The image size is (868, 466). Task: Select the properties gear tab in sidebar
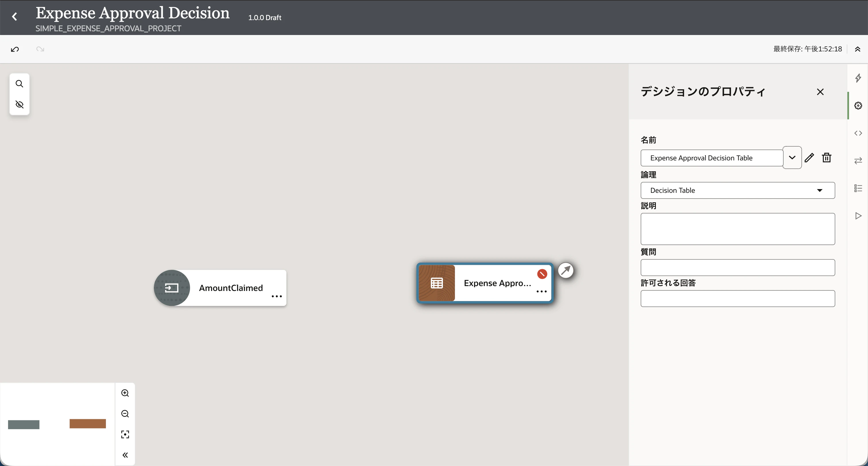858,106
